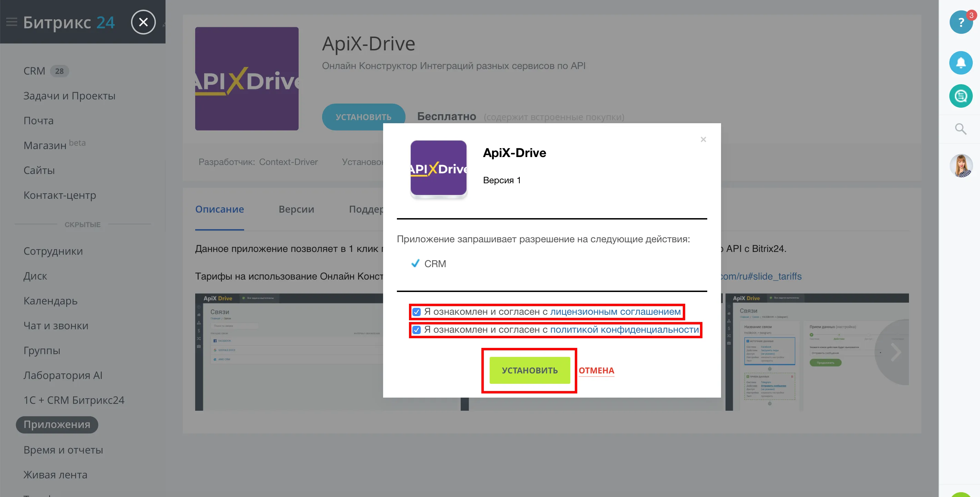Open 1С + CRM Битрикс24 menu item

point(74,400)
